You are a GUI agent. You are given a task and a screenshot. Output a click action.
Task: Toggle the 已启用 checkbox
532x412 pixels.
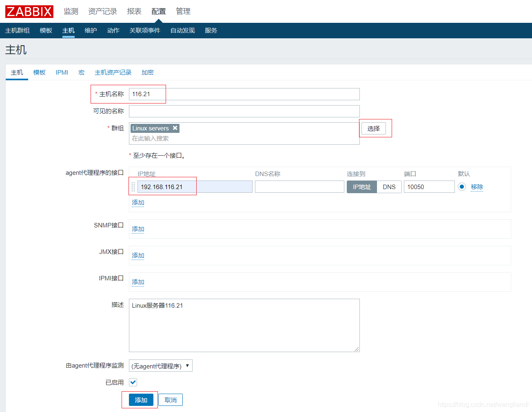click(133, 382)
